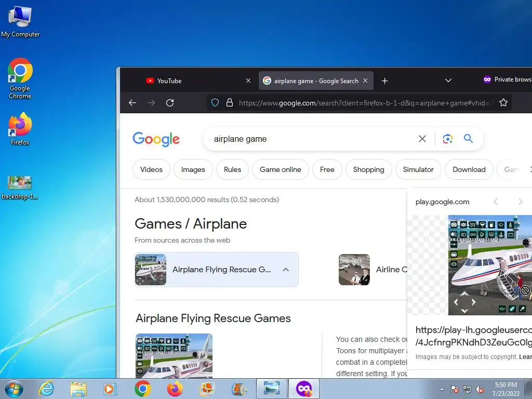Image resolution: width=532 pixels, height=399 pixels.
Task: Launch Google Chrome desktop shortcut
Action: point(20,79)
